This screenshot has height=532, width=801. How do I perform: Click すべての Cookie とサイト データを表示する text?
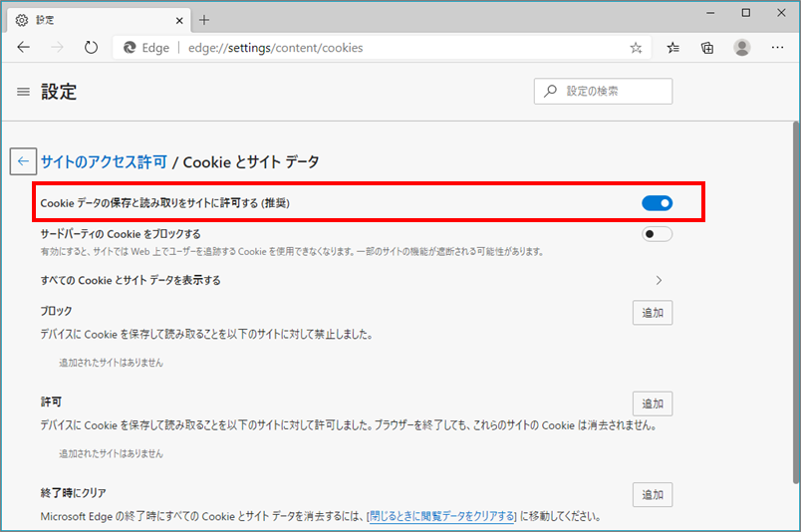click(131, 280)
